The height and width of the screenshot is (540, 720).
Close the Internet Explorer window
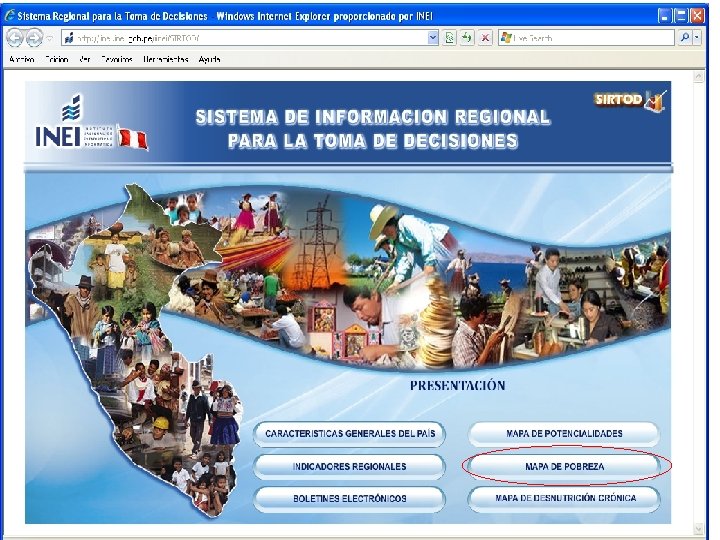pyautogui.click(x=697, y=16)
